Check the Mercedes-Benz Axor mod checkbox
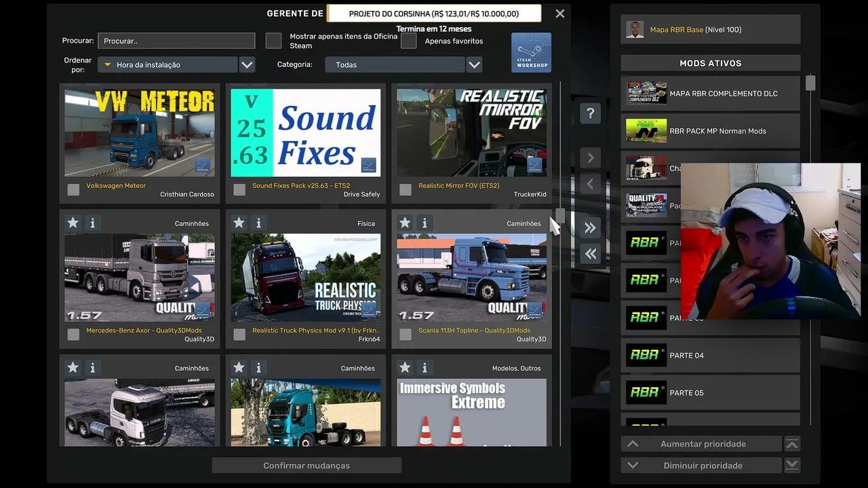Viewport: 868px width, 488px height. pos(73,334)
